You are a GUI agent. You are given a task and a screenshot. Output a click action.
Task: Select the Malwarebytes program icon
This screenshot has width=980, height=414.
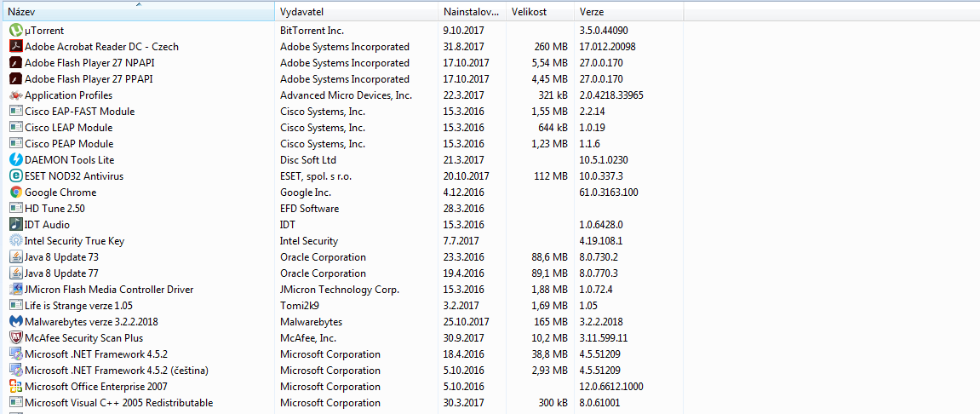tap(15, 322)
